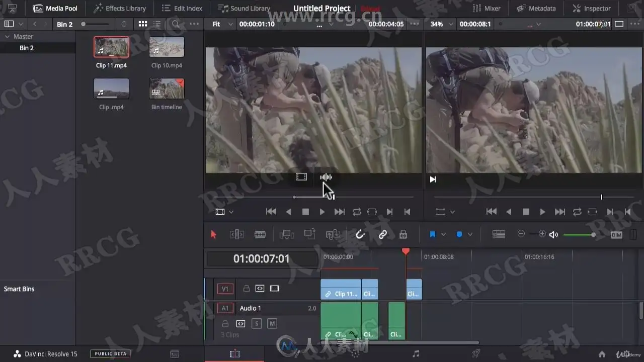
Task: Open the Deliver page rocket icon
Action: click(476, 354)
